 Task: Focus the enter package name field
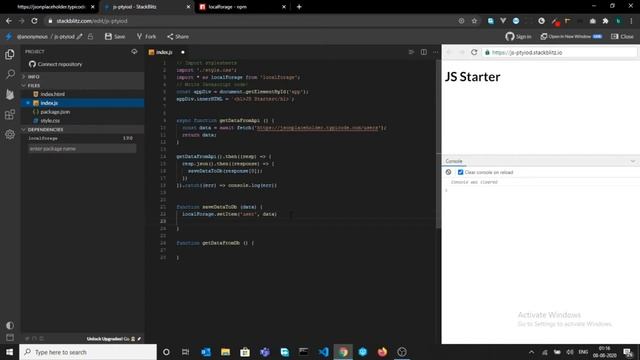pyautogui.click(x=82, y=149)
